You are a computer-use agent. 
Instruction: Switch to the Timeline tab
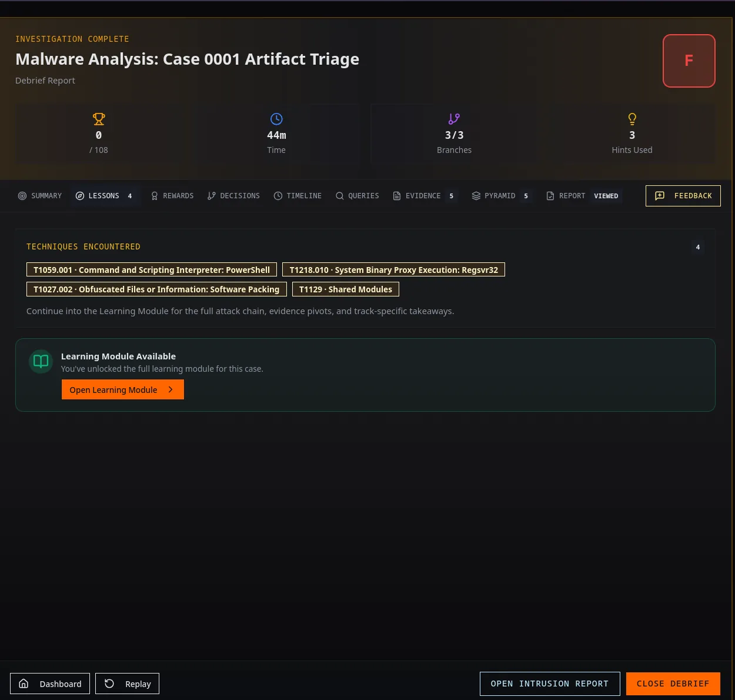298,196
